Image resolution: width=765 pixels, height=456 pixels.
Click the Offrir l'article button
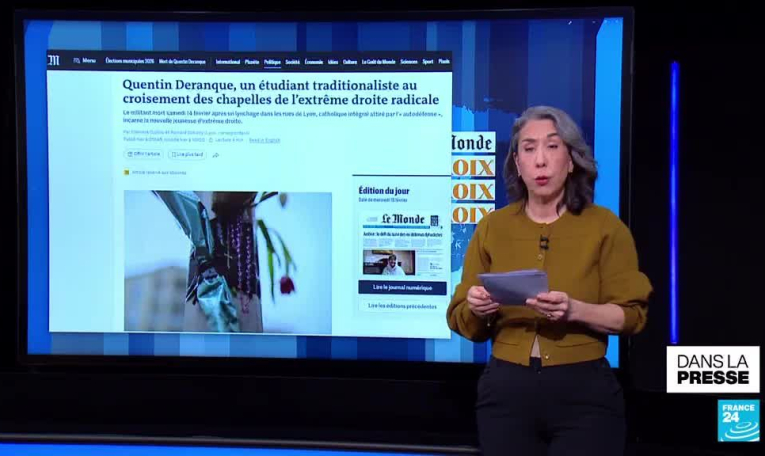(143, 154)
